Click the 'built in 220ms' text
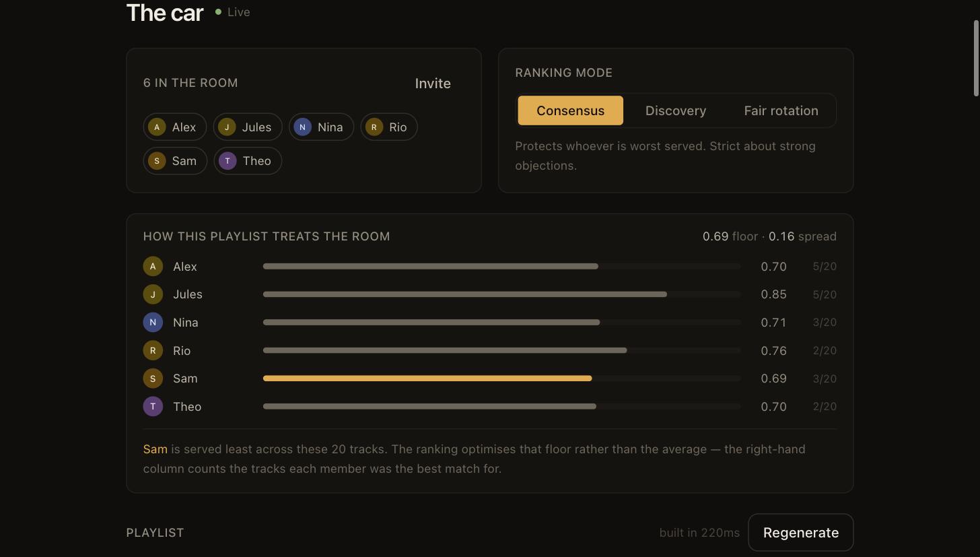Viewport: 980px width, 557px height. (x=699, y=533)
